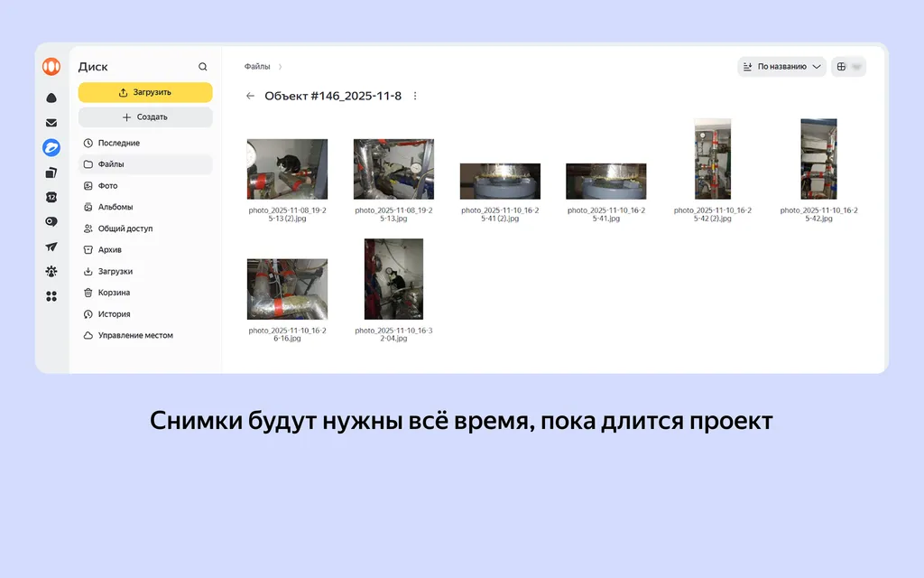The width and height of the screenshot is (924, 578).
Task: Open История in the sidebar
Action: [145, 313]
